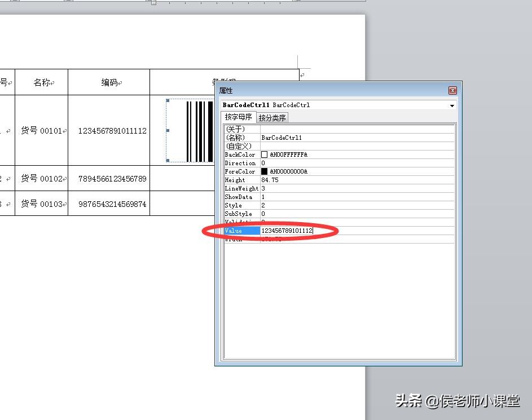The height and width of the screenshot is (420, 532).
Task: Click the ShowData property label
Action: (x=239, y=197)
